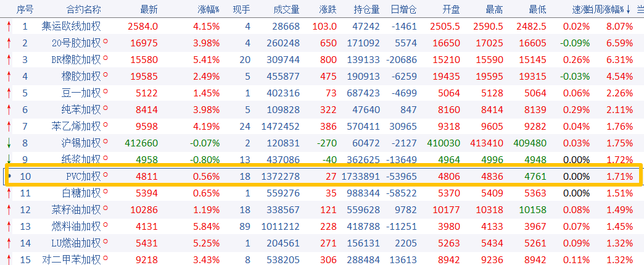Image resolution: width=644 pixels, height=265 pixels.
Task: Click the volume value 1372278
Action: [281, 177]
